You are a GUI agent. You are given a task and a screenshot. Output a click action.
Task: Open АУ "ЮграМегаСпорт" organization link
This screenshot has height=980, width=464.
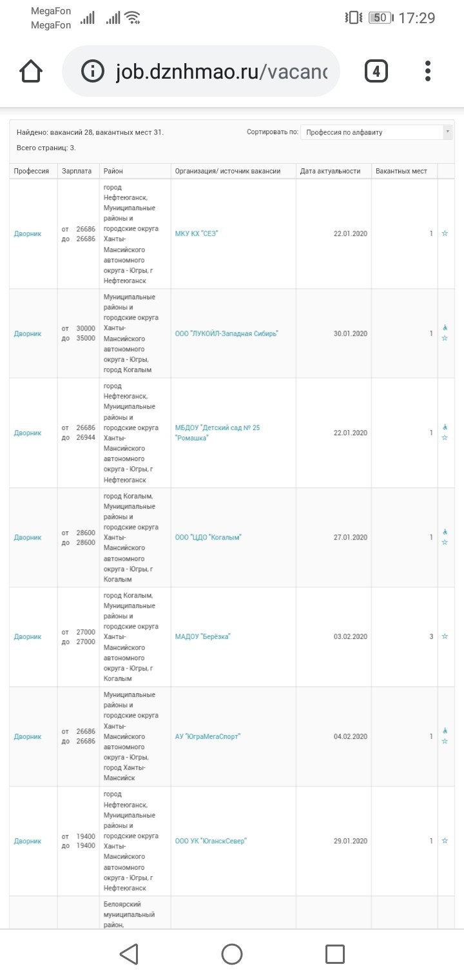pos(208,736)
